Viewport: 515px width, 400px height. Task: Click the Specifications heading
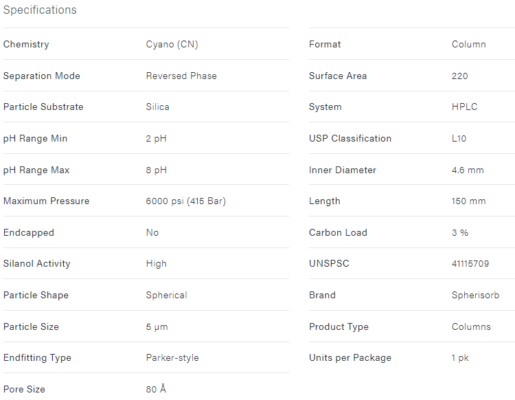pos(40,10)
